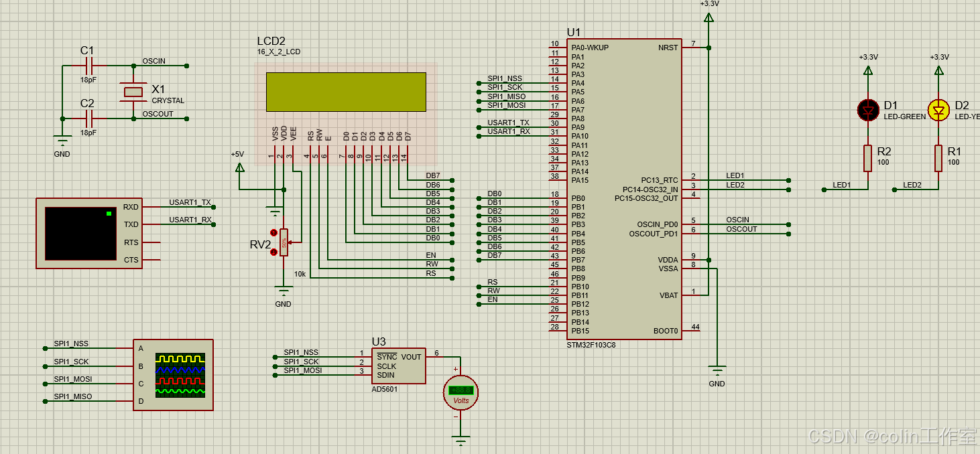Click oscilloscope channel D input
Image resolution: width=980 pixels, height=454 pixels.
(x=141, y=401)
